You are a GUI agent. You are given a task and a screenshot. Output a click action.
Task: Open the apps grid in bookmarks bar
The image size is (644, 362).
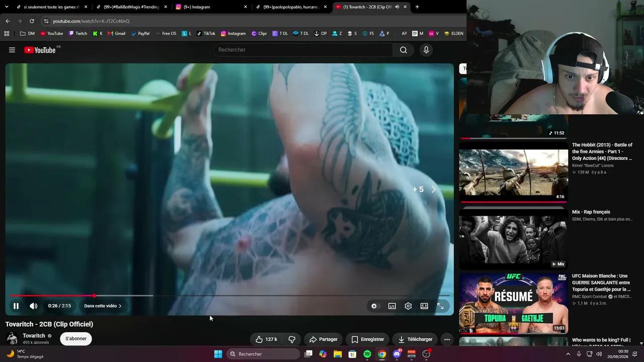coord(7,34)
